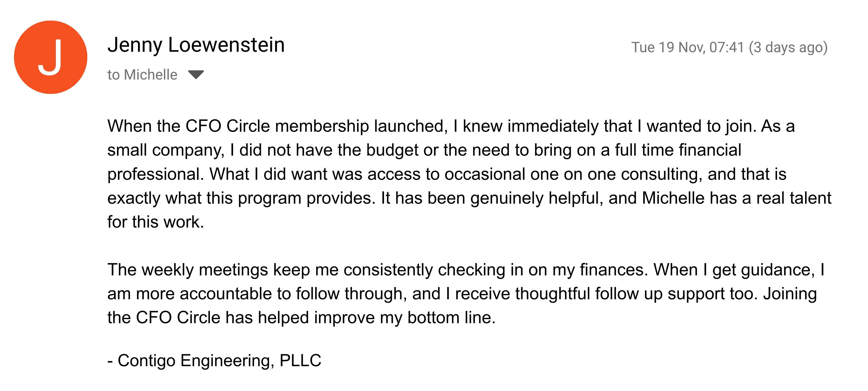Click the phrase 'full time financial' in body
The height and width of the screenshot is (391, 868).
point(678,150)
